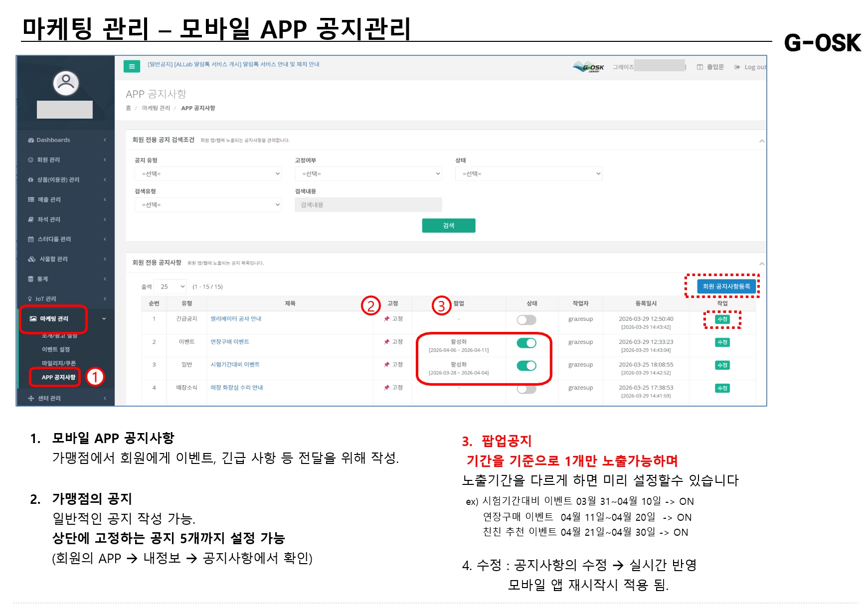Click the IoT 관리 lightbulb icon
This screenshot has width=868, height=605.
click(x=30, y=299)
